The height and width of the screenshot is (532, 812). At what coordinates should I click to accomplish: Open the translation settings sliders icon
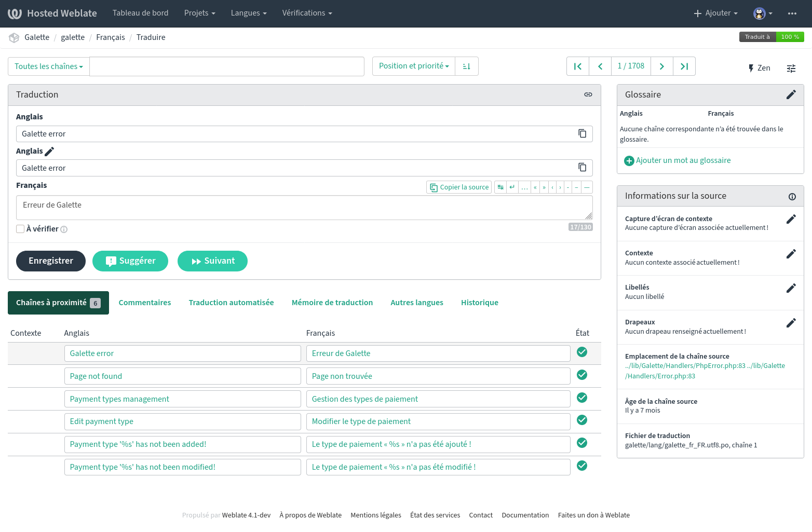coord(791,69)
